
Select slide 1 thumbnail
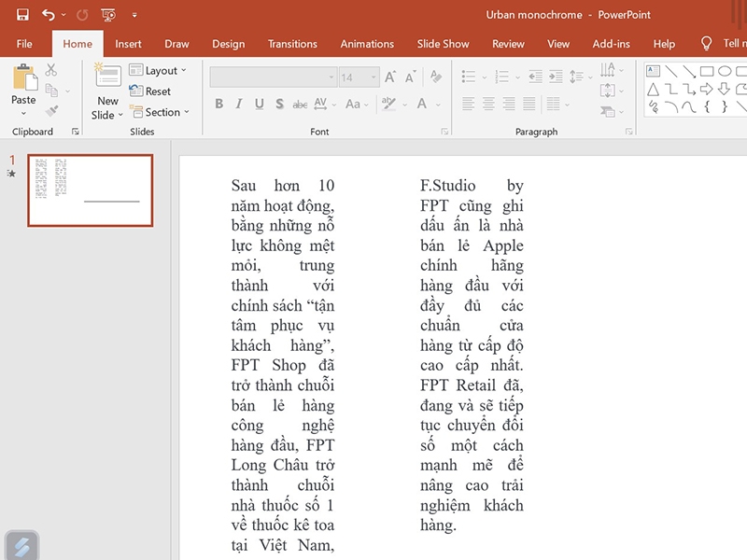tap(90, 190)
